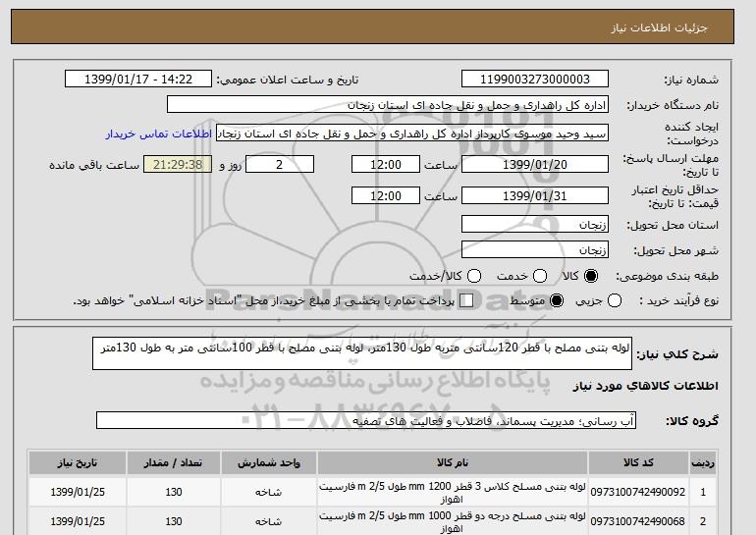Click the delivery province field
This screenshot has height=535, width=756.
click(x=535, y=224)
